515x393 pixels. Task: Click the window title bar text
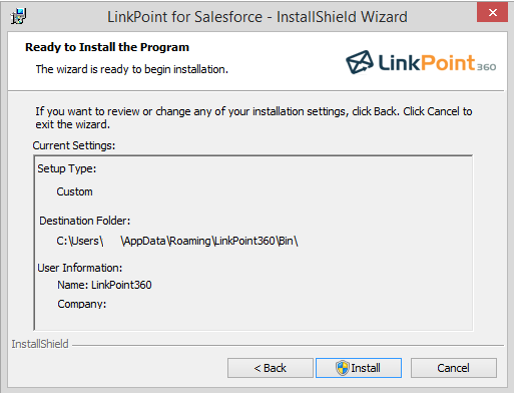pyautogui.click(x=257, y=17)
